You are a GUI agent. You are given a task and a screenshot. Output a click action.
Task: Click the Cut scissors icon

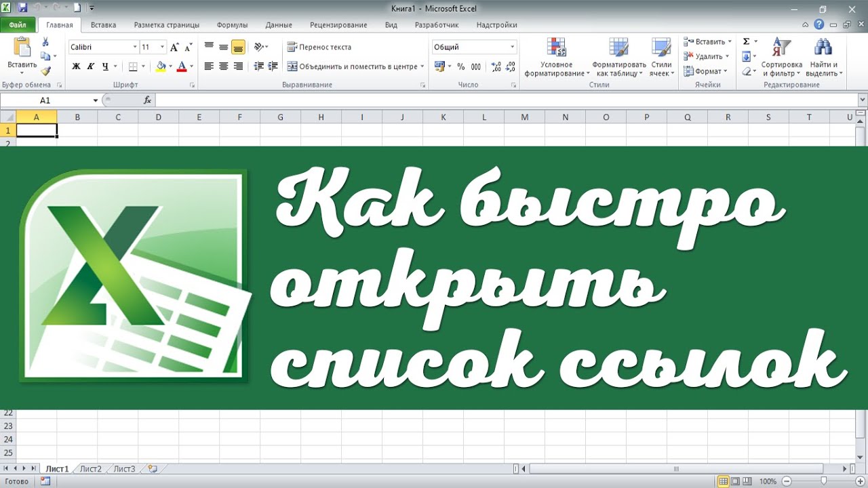pyautogui.click(x=45, y=42)
